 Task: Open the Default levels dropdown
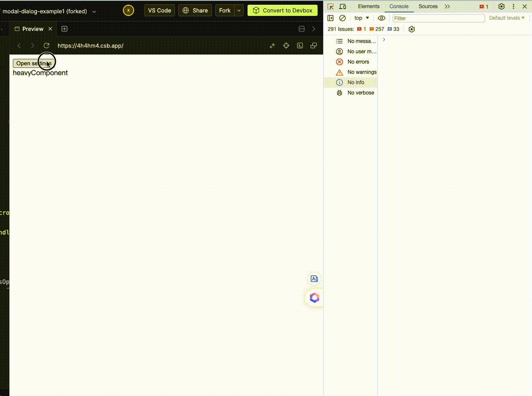(507, 18)
